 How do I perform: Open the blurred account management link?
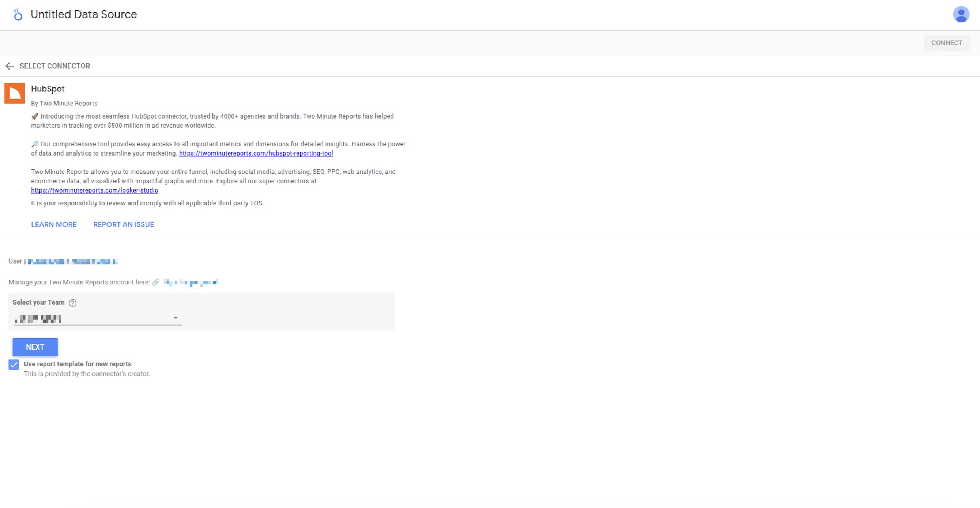191,282
